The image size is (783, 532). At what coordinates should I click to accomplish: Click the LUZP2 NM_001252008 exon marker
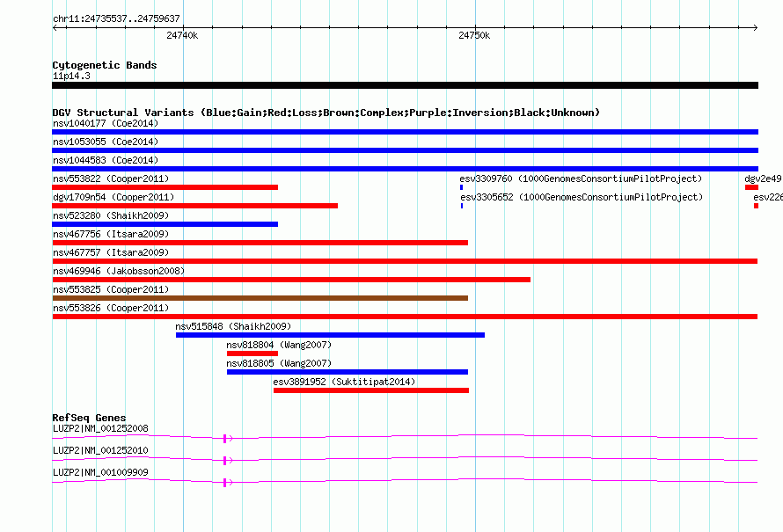(224, 438)
